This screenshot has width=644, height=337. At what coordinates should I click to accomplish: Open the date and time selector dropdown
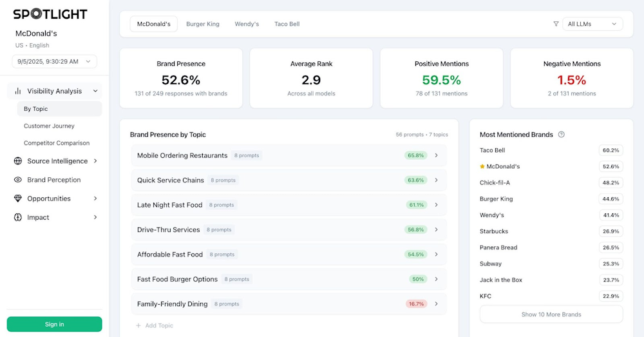click(x=54, y=62)
